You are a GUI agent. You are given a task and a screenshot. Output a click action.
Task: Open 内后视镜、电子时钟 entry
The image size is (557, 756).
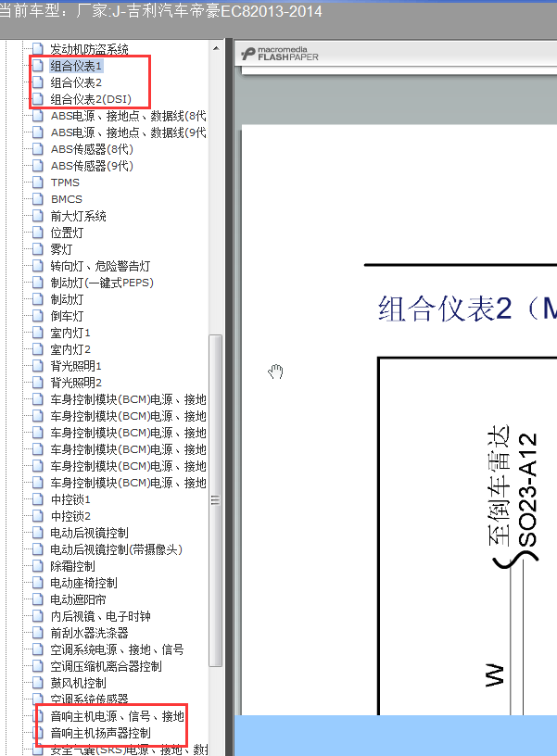pos(100,616)
